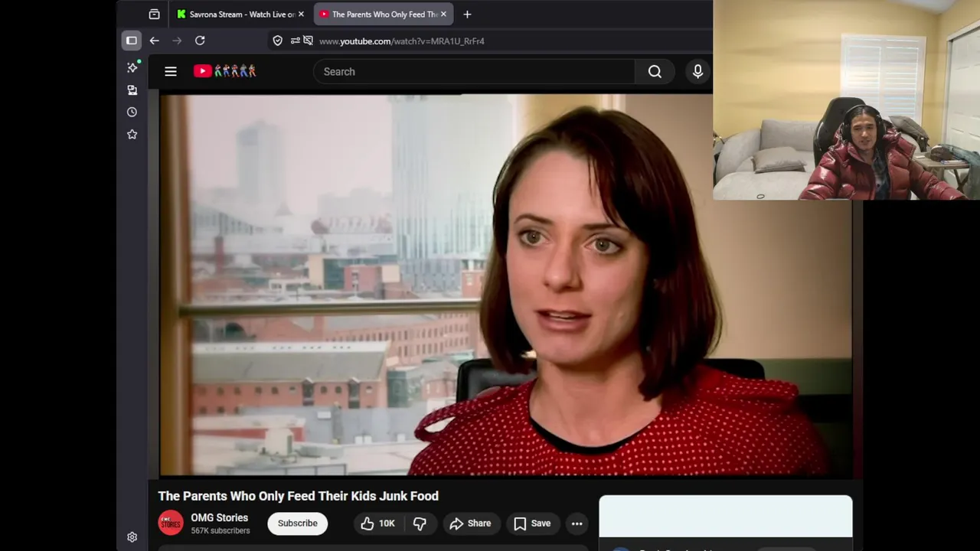
Task: Reload the page with the refresh icon
Action: point(200,41)
